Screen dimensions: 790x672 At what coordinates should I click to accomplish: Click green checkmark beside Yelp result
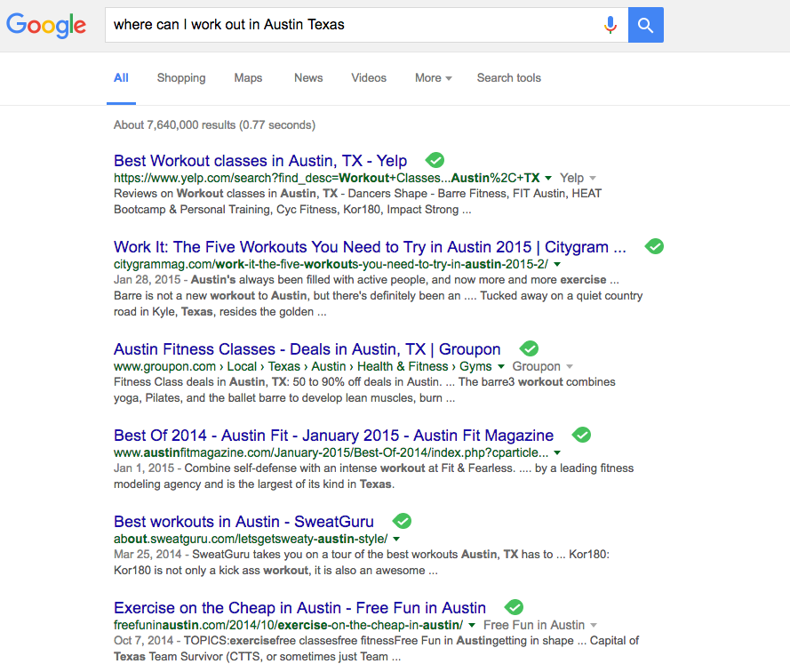pyautogui.click(x=435, y=160)
